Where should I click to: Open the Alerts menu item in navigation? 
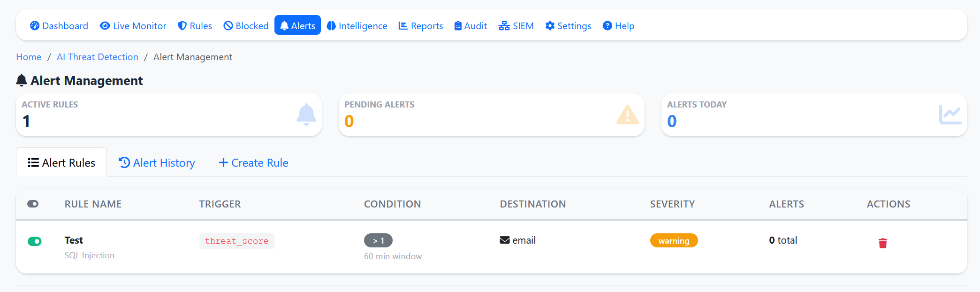[297, 25]
